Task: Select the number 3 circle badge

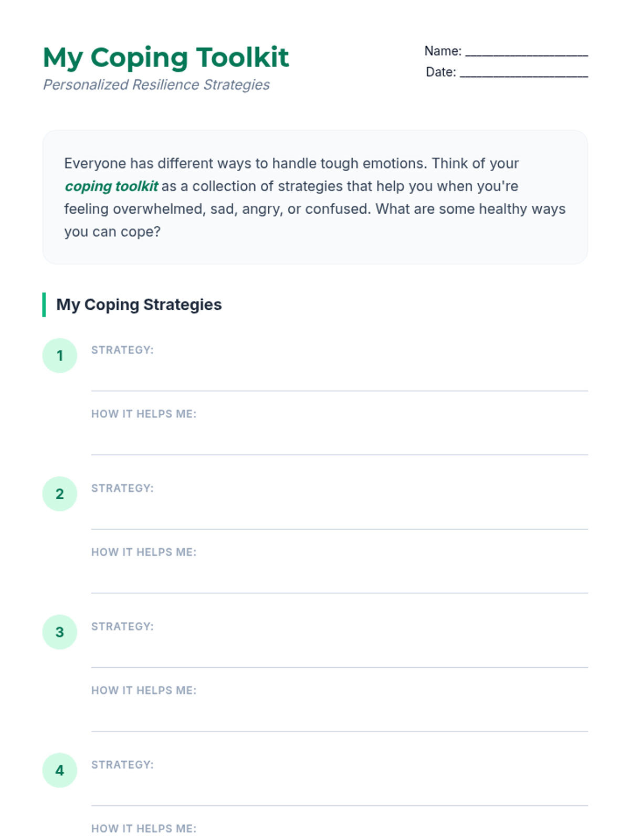Action: pos(60,632)
